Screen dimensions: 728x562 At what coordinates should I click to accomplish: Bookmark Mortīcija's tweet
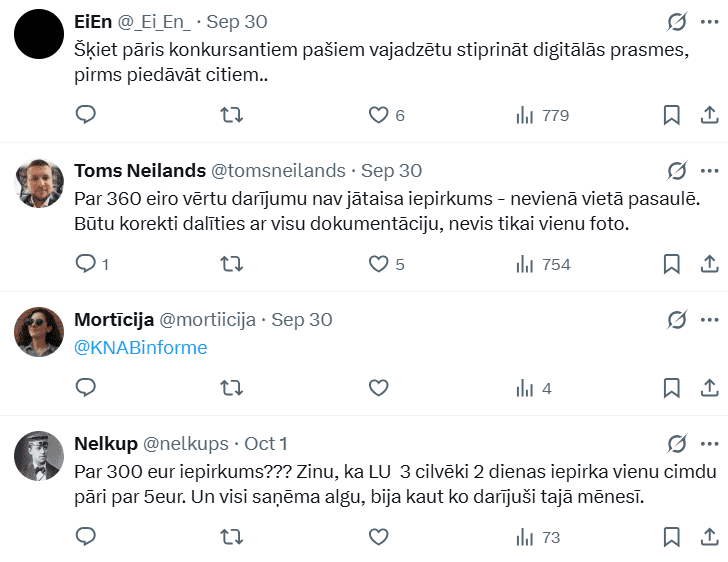[672, 388]
